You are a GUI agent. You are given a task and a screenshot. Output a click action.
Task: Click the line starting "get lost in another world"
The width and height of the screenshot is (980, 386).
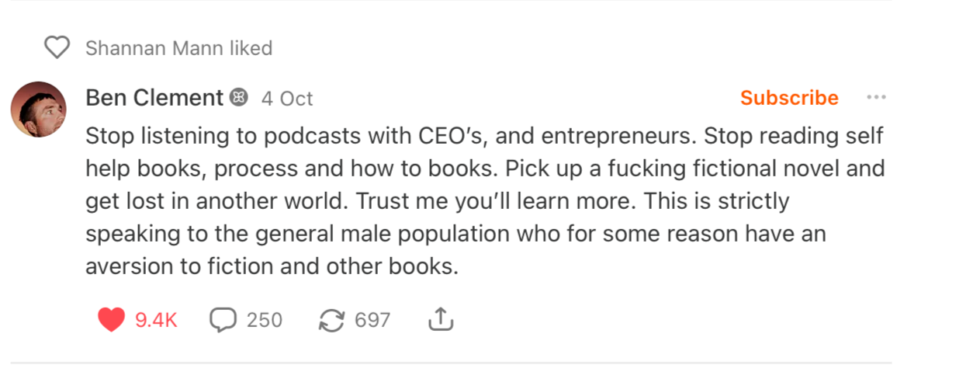click(437, 201)
